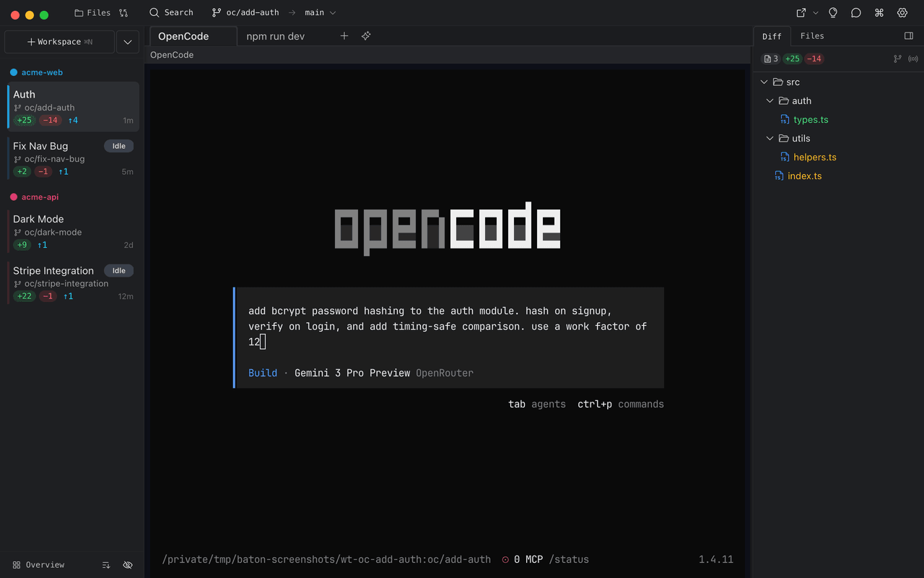924x578 pixels.
Task: Toggle the hidden-eye visibility icon in sidebar footer
Action: pos(128,565)
